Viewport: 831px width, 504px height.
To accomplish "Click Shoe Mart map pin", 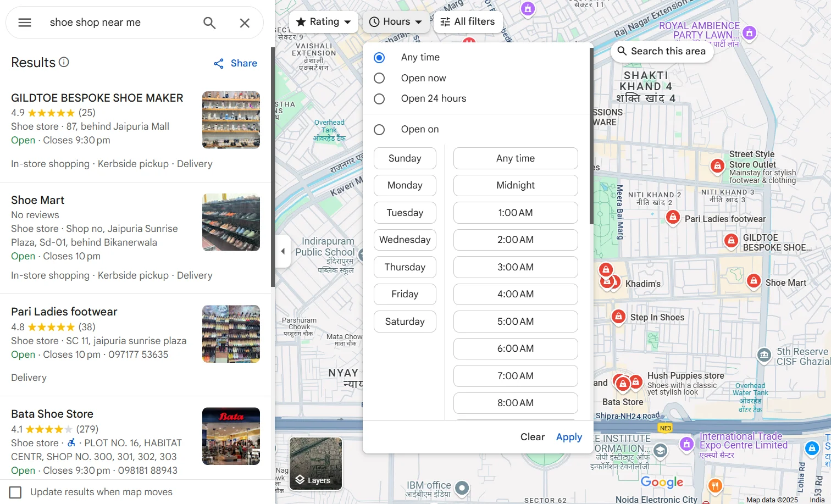I will (x=754, y=281).
